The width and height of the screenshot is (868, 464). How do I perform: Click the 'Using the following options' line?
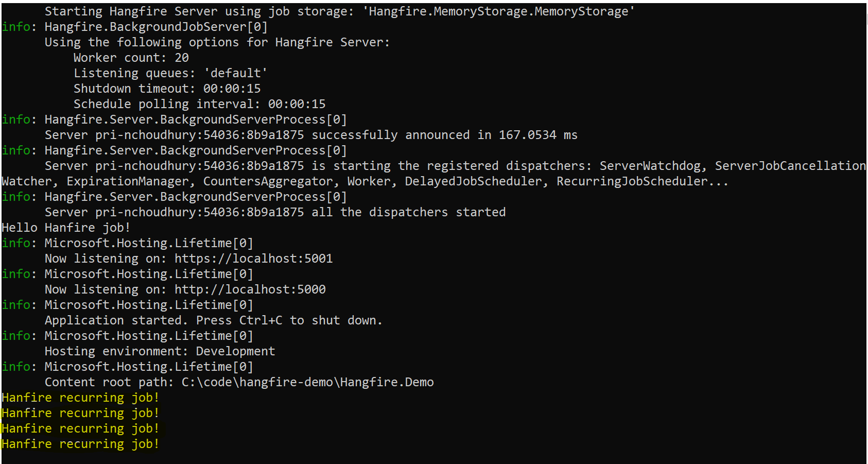(x=217, y=42)
